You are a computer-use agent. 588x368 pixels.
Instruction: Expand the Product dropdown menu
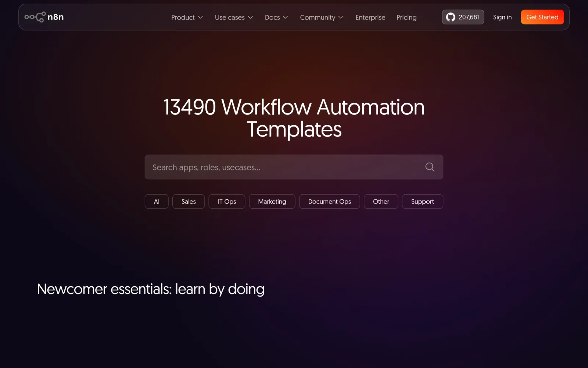click(187, 17)
